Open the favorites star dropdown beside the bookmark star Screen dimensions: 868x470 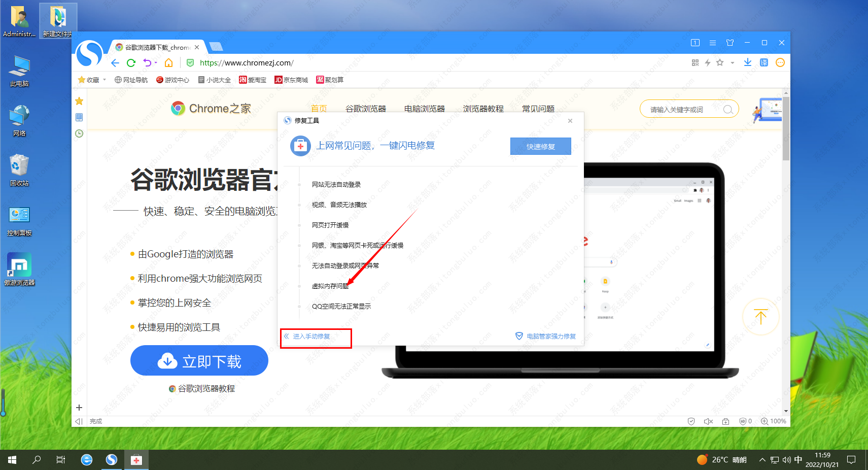[732, 62]
